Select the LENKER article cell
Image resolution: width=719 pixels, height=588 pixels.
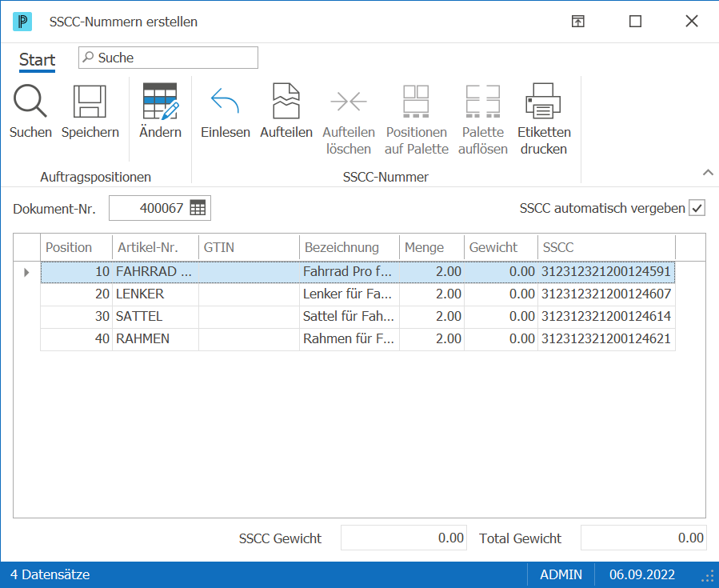pos(155,294)
